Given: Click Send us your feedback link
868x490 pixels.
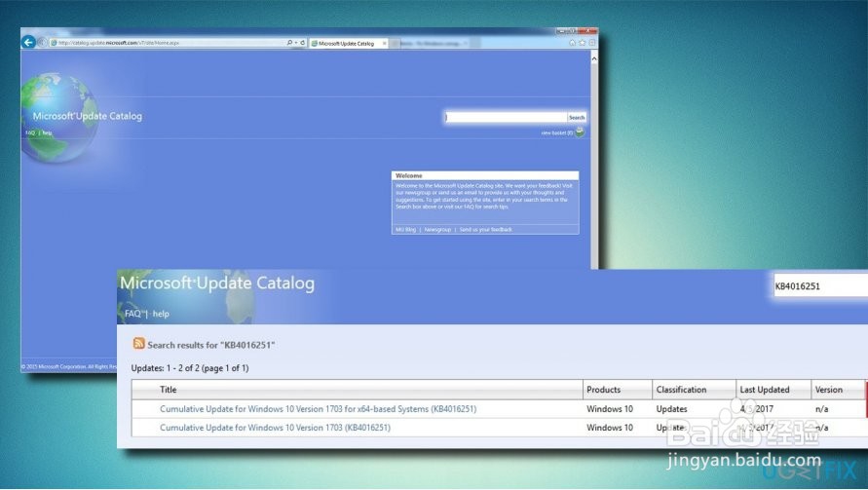Looking at the screenshot, I should (485, 229).
